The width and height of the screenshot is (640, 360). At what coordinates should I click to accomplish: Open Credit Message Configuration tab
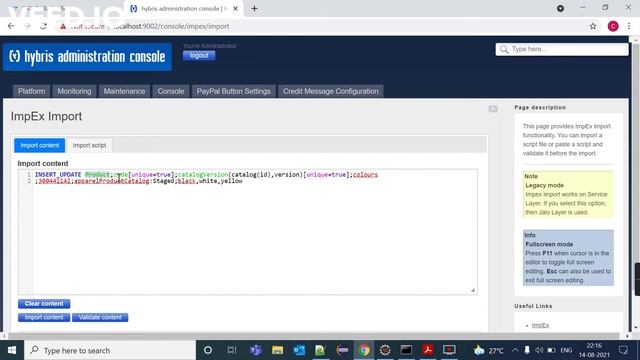pos(331,91)
